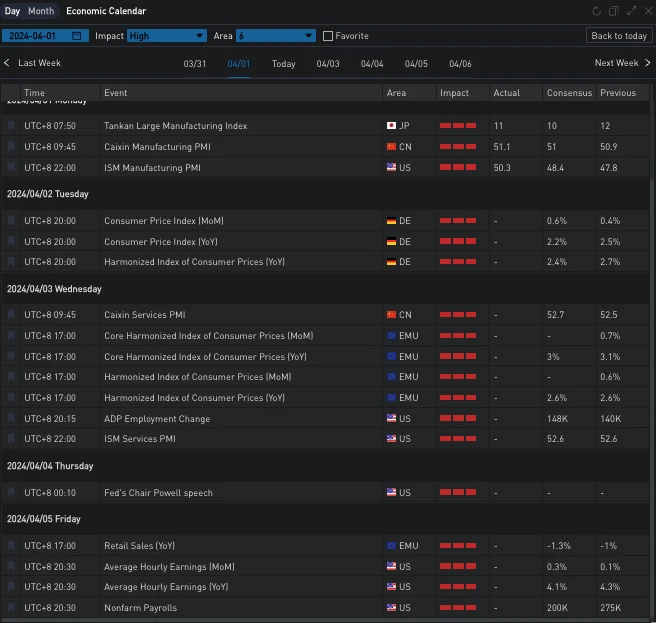Select the Today tab
The height and width of the screenshot is (623, 656).
pos(284,64)
